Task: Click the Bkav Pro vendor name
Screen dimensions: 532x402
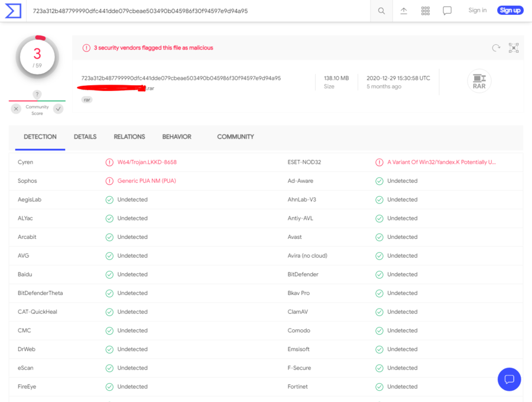Action: pyautogui.click(x=299, y=293)
